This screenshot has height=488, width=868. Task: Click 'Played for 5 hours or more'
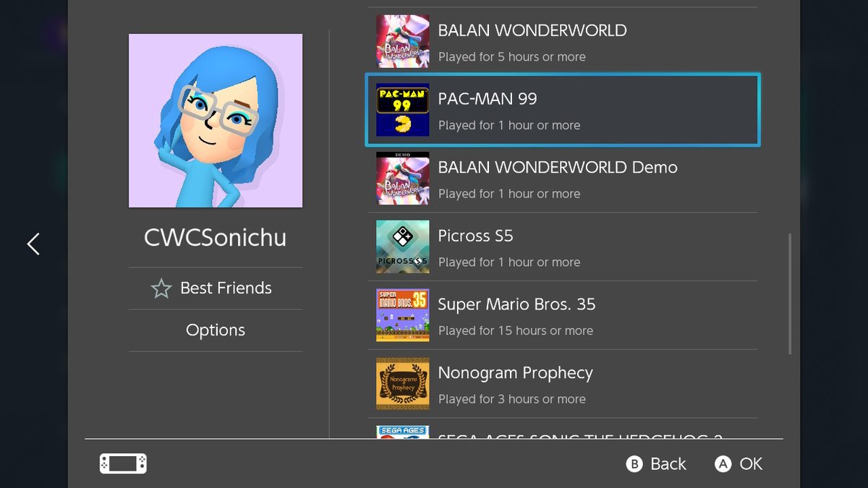(512, 57)
